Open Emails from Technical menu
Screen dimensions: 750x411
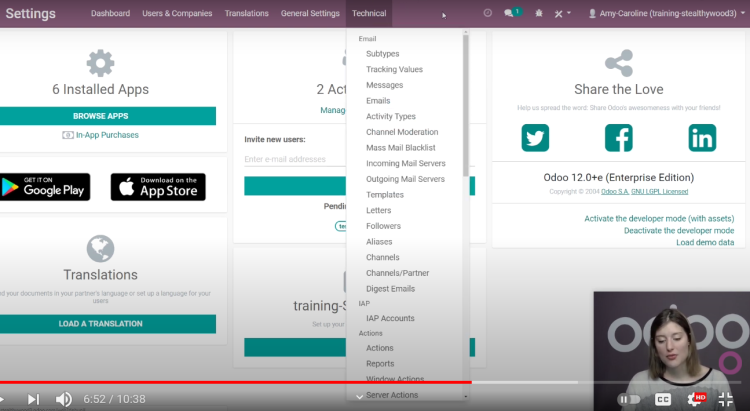click(378, 100)
